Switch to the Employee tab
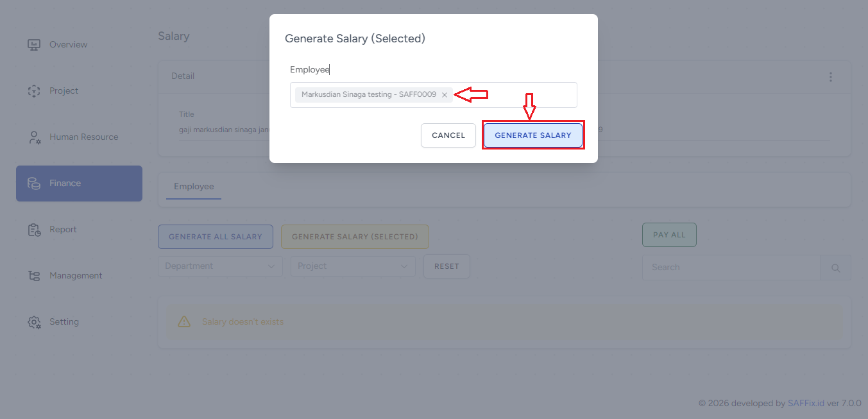 194,187
